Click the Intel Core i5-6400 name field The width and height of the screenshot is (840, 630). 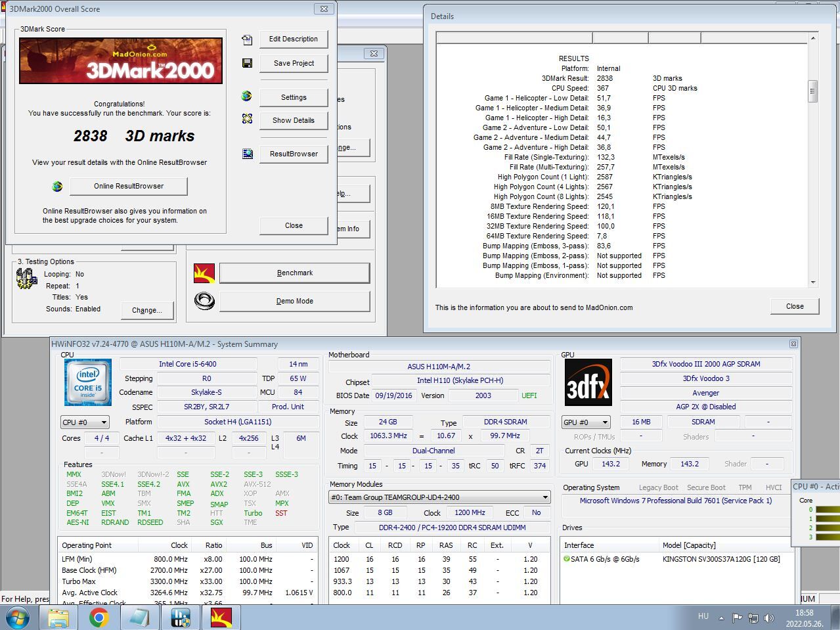[x=187, y=364]
